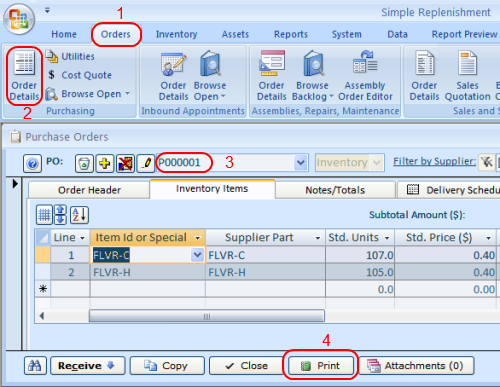The height and width of the screenshot is (387, 500).
Task: Expand Browse Open in Inbound Appointments
Action: [210, 76]
